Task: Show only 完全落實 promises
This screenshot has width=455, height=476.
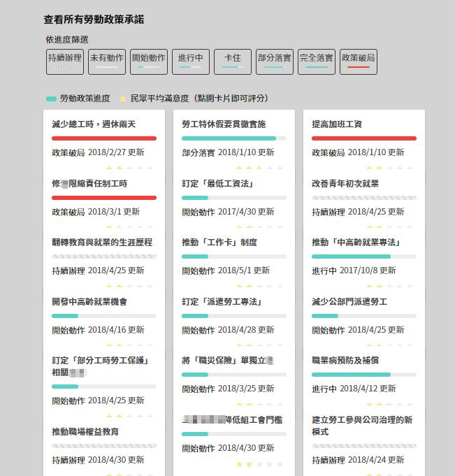Action: point(316,62)
